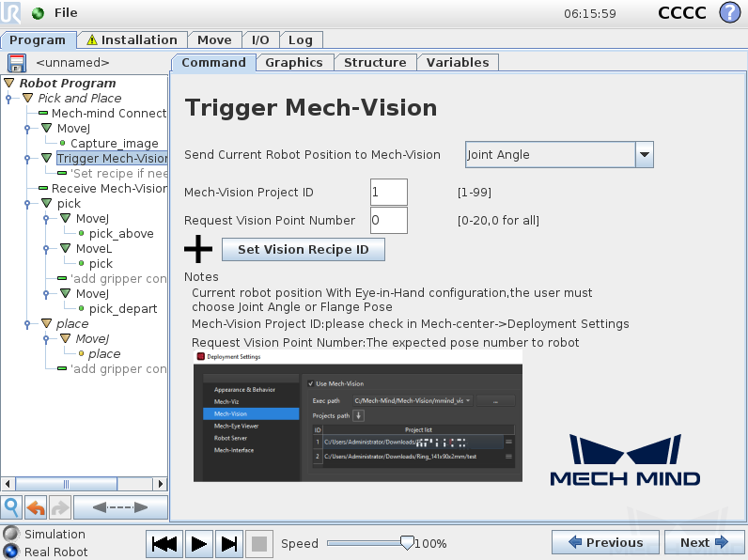Open the help question mark icon
Viewport: 748px width, 560px height.
click(729, 13)
